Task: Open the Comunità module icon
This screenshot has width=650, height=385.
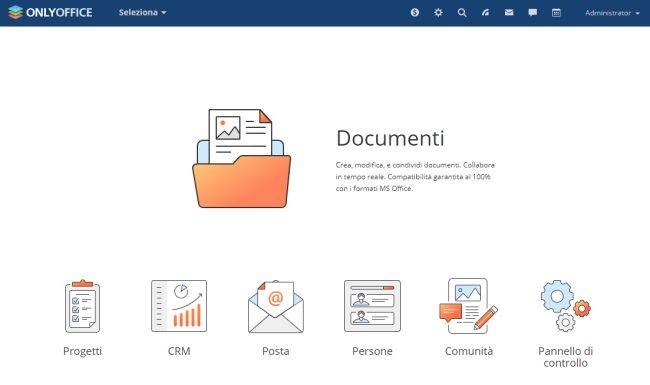Action: click(469, 306)
